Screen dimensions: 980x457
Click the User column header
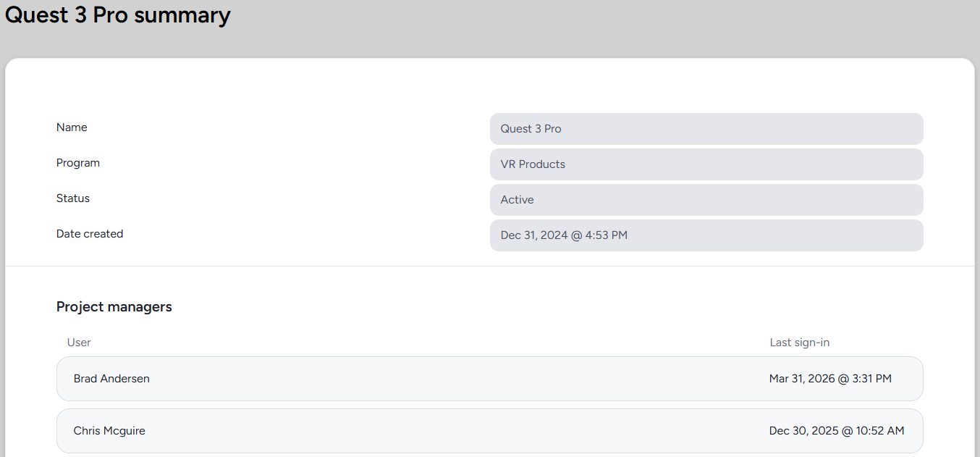tap(79, 343)
